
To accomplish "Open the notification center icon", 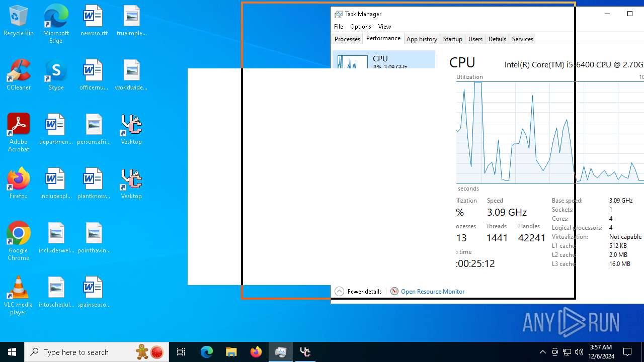I will tap(628, 352).
